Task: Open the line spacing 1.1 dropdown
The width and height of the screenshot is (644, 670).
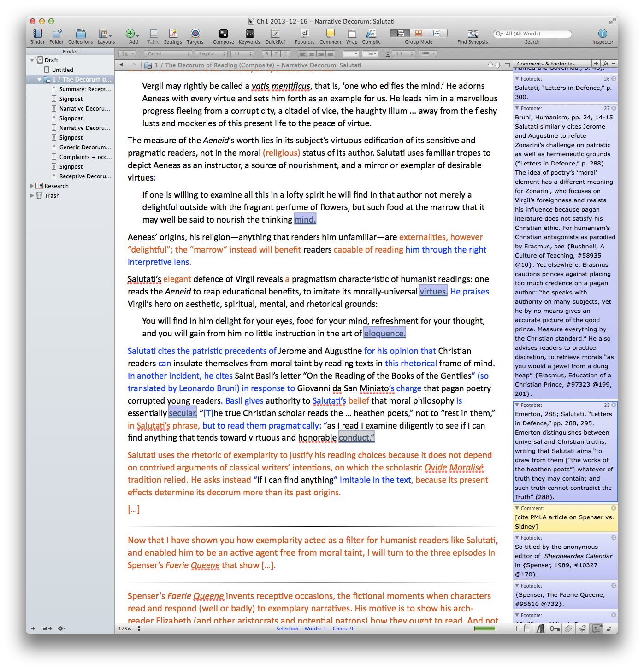Action: tap(404, 54)
